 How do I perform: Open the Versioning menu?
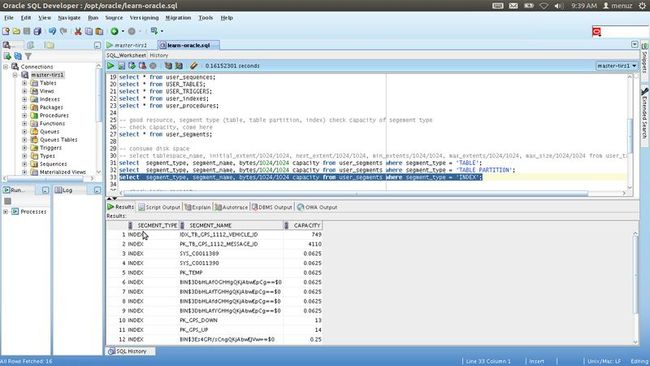[144, 18]
